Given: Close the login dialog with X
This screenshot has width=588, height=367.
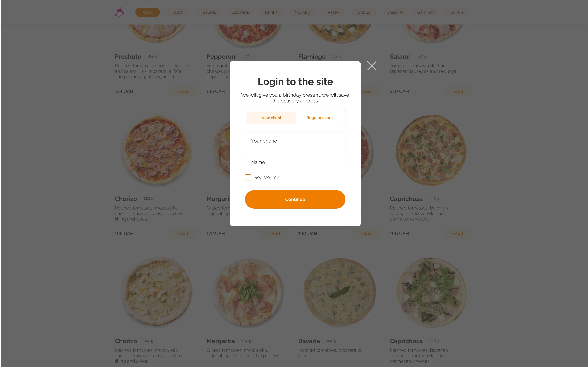Looking at the screenshot, I should [x=371, y=66].
